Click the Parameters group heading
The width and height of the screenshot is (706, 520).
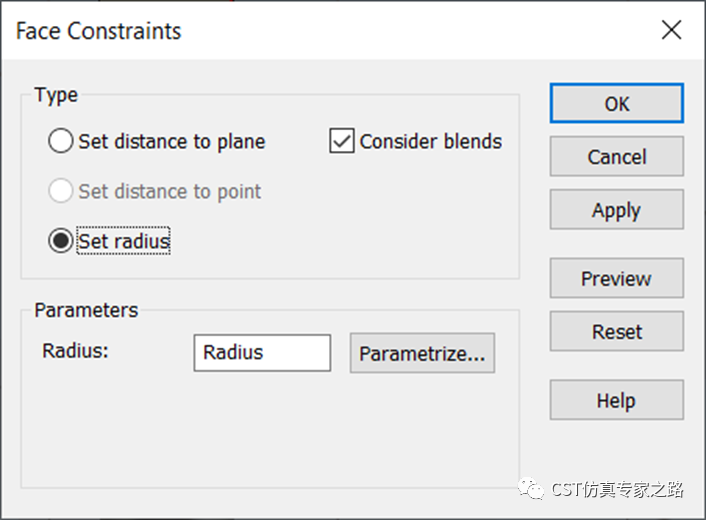[x=86, y=310]
